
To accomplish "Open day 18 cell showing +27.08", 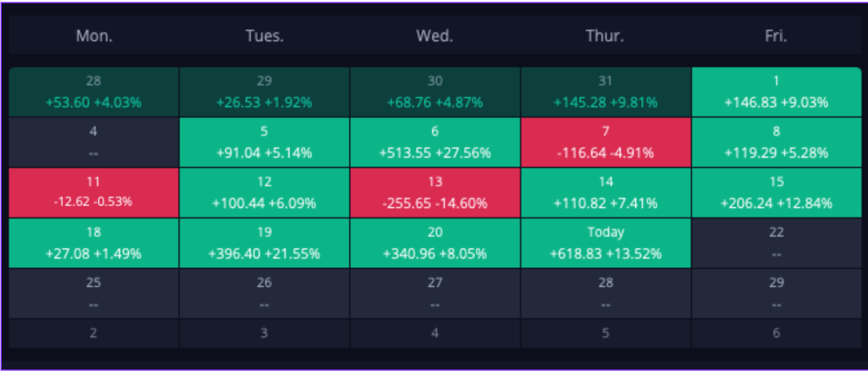I will 93,243.
